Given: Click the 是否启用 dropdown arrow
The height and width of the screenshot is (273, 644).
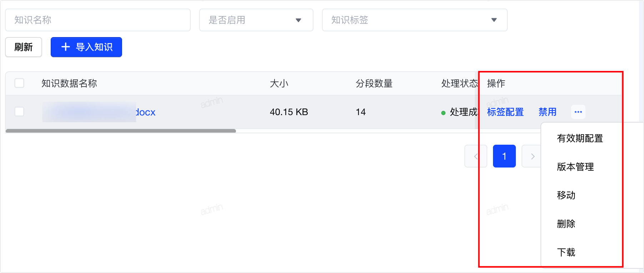Looking at the screenshot, I should (298, 20).
